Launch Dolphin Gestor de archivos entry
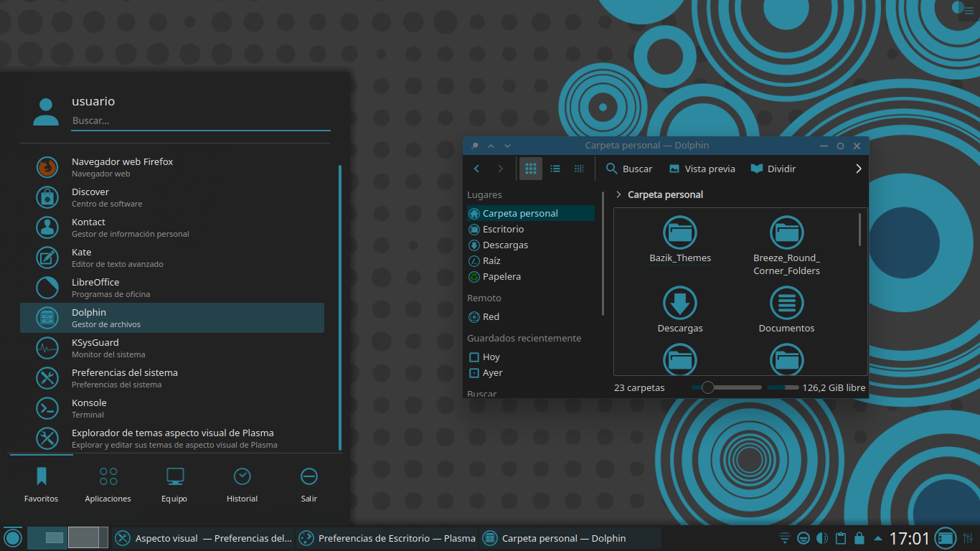This screenshot has width=980, height=551. (x=172, y=318)
